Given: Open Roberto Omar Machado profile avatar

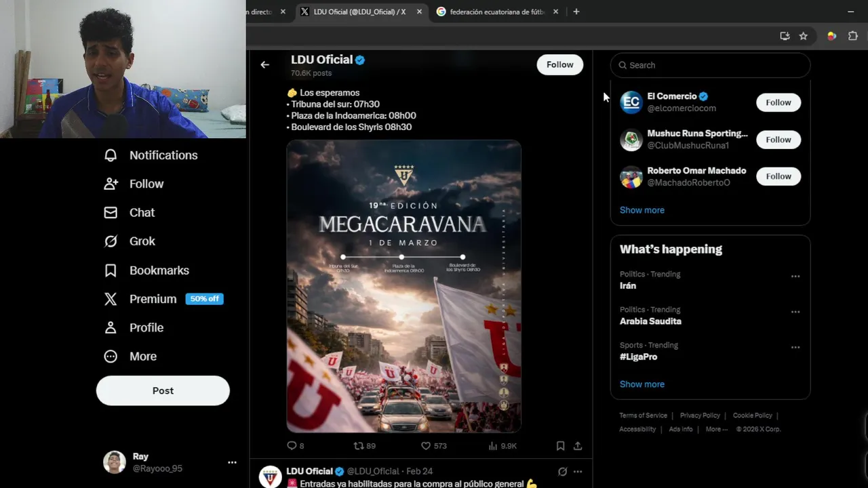Looking at the screenshot, I should [x=631, y=177].
